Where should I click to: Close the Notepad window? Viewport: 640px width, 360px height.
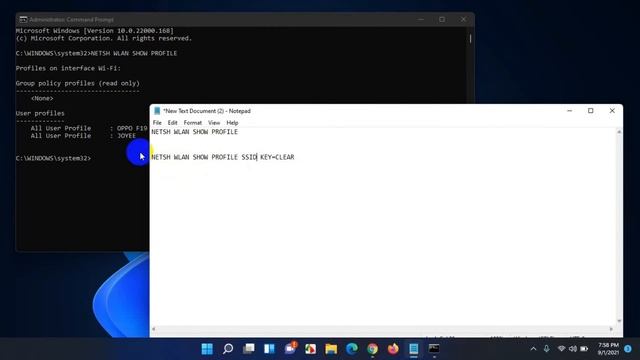pyautogui.click(x=612, y=111)
